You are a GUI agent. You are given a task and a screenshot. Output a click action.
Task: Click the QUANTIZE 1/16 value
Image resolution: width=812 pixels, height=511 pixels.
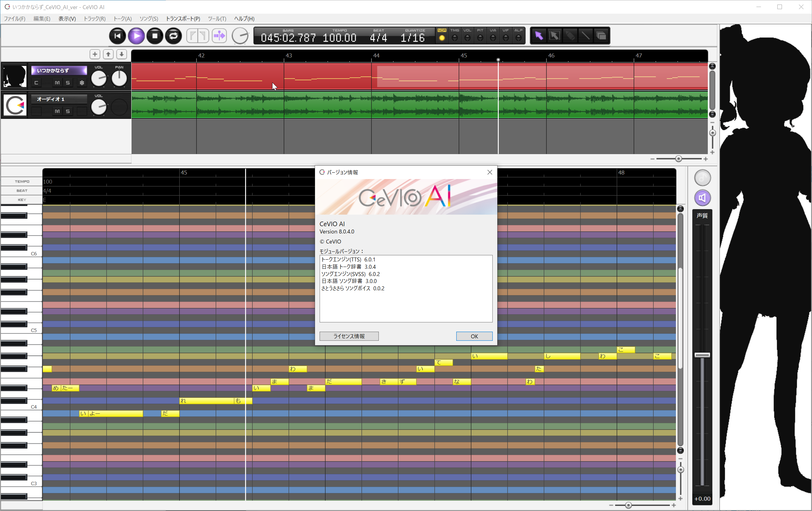tap(413, 38)
